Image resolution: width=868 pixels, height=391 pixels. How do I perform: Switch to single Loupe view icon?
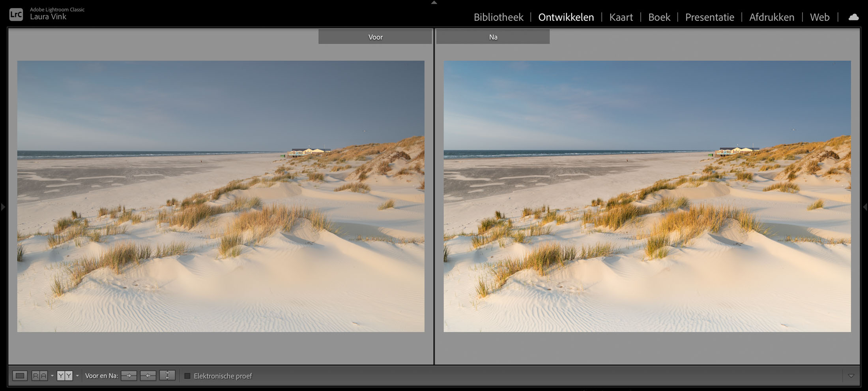[x=20, y=376]
